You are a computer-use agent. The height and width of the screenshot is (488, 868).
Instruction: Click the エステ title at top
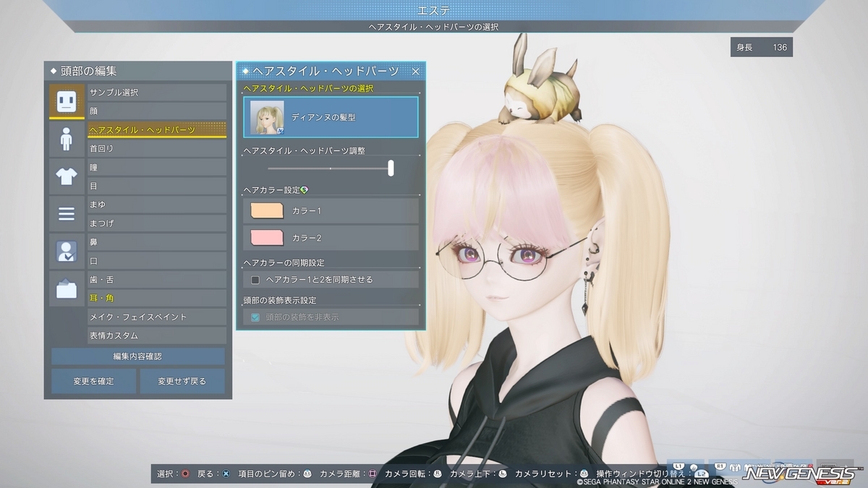(433, 10)
